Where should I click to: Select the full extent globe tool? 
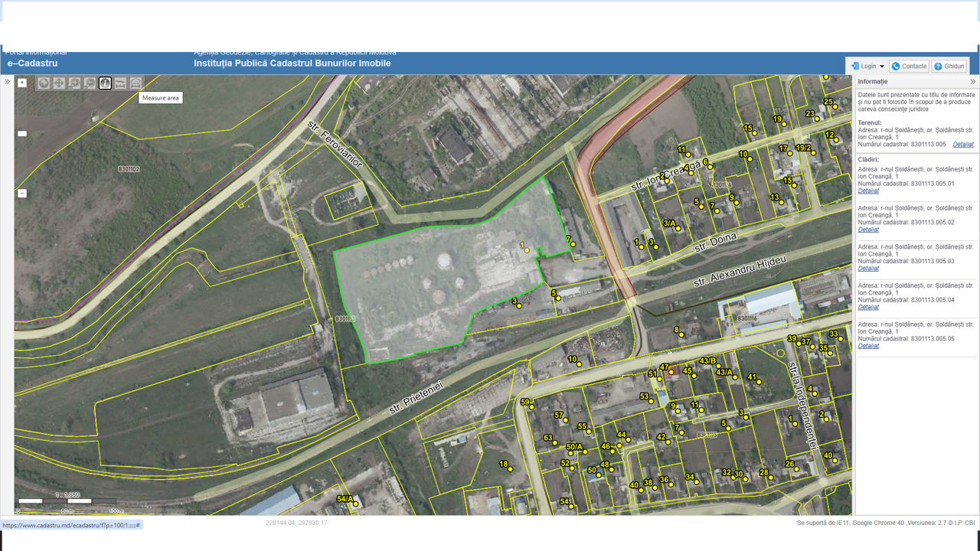point(44,83)
